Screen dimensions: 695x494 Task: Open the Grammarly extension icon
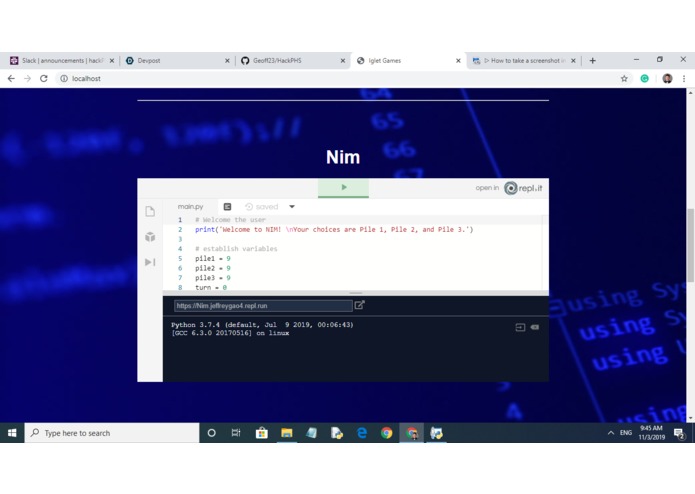(644, 78)
